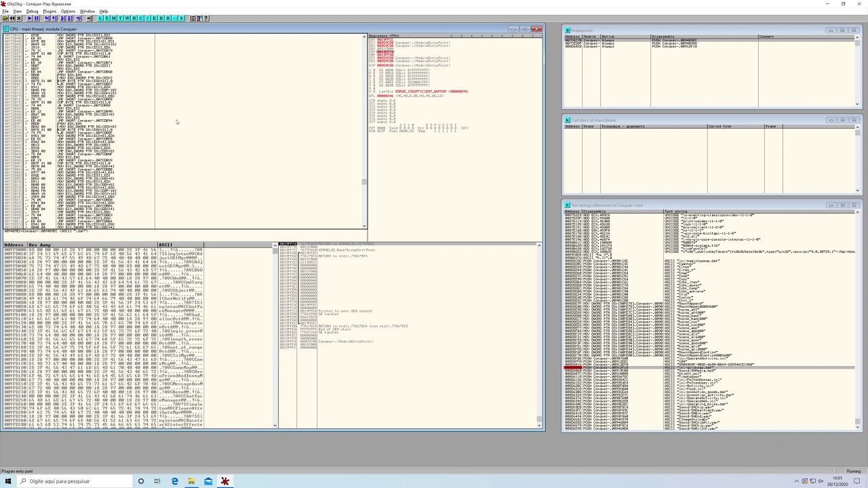The image size is (868, 488).
Task: Click the Call stack window K title icon
Action: pyautogui.click(x=568, y=120)
